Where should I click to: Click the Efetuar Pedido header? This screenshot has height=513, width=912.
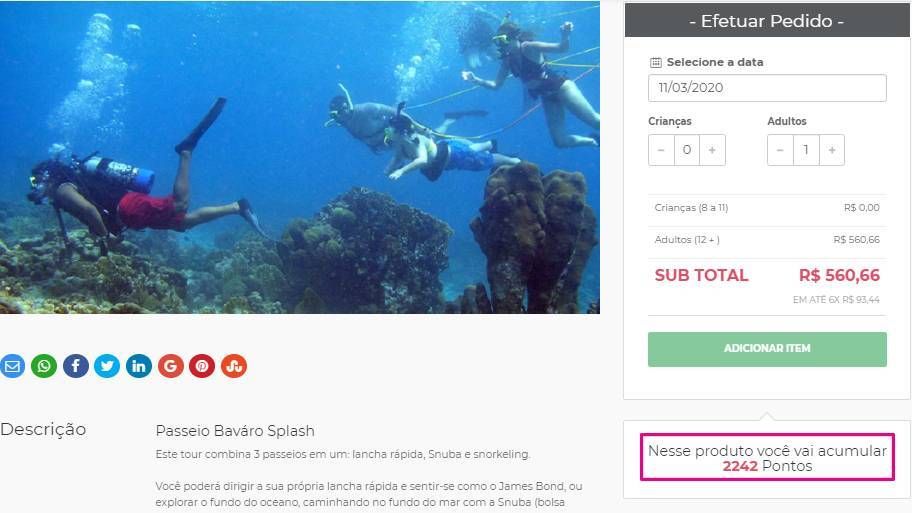(x=767, y=20)
